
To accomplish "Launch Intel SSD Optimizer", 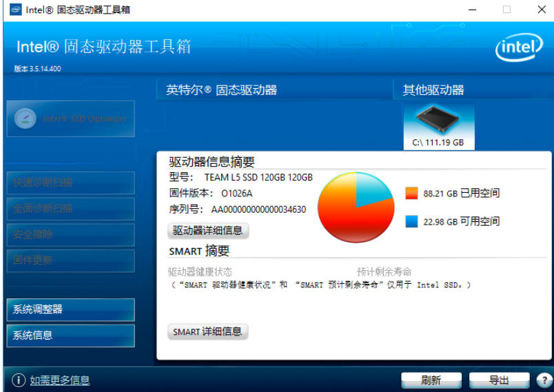I will (x=71, y=118).
